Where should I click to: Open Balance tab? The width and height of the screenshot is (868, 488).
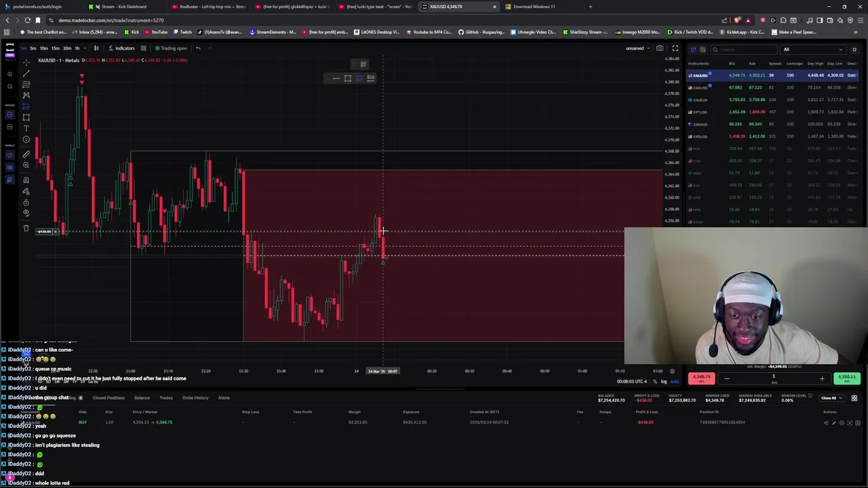[x=142, y=398]
